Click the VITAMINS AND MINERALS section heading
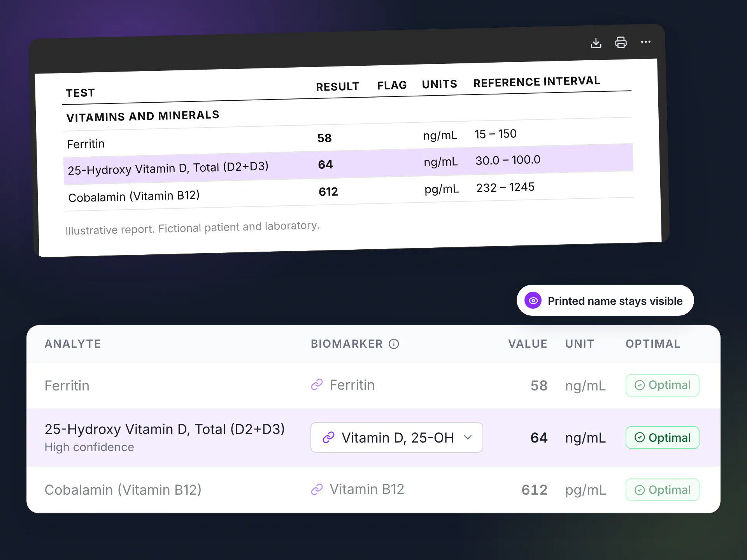747x560 pixels. (x=143, y=116)
